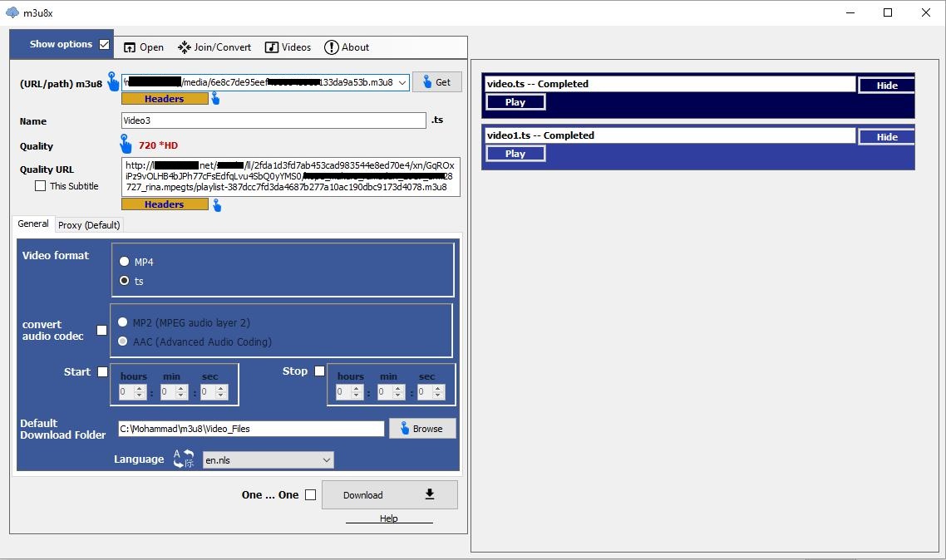Open the Open menu
The width and height of the screenshot is (946, 560).
[x=144, y=47]
